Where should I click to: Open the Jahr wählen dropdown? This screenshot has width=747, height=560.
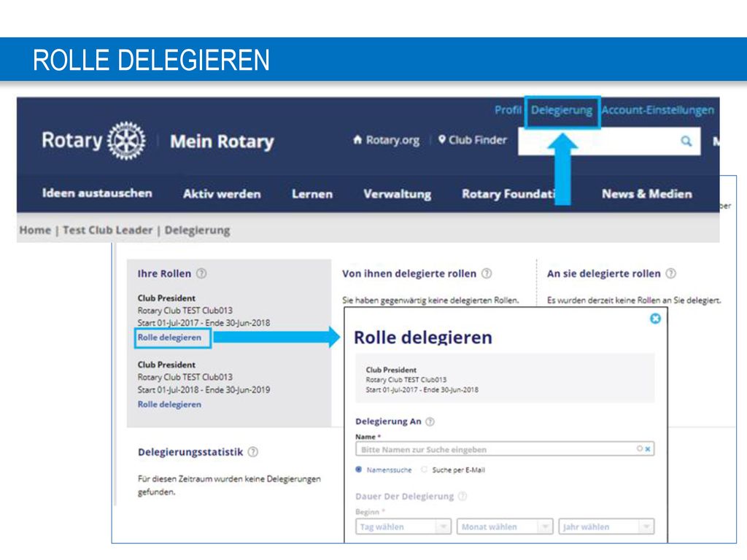point(606,526)
